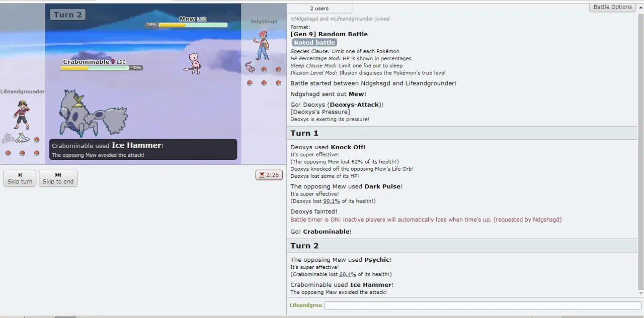Click the Turn 2 indicator badge
Viewport: 644px width, 318px height.
pyautogui.click(x=67, y=15)
